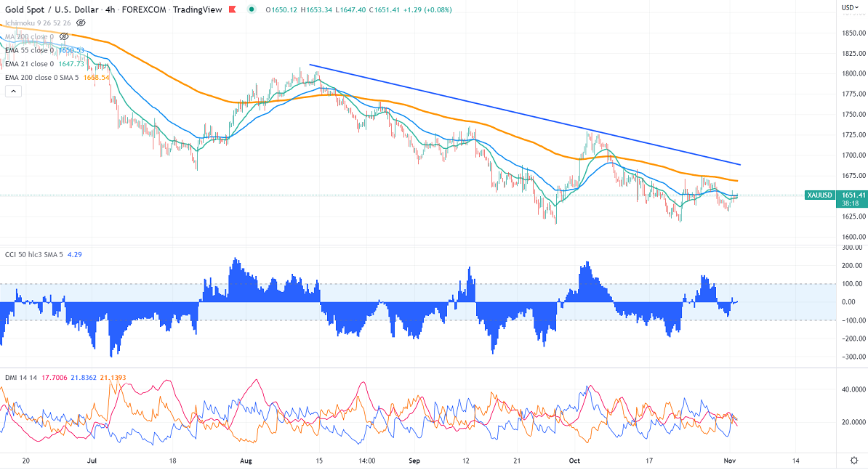Click the XAUUSD price label on the axis
The height and width of the screenshot is (470, 868).
820,195
